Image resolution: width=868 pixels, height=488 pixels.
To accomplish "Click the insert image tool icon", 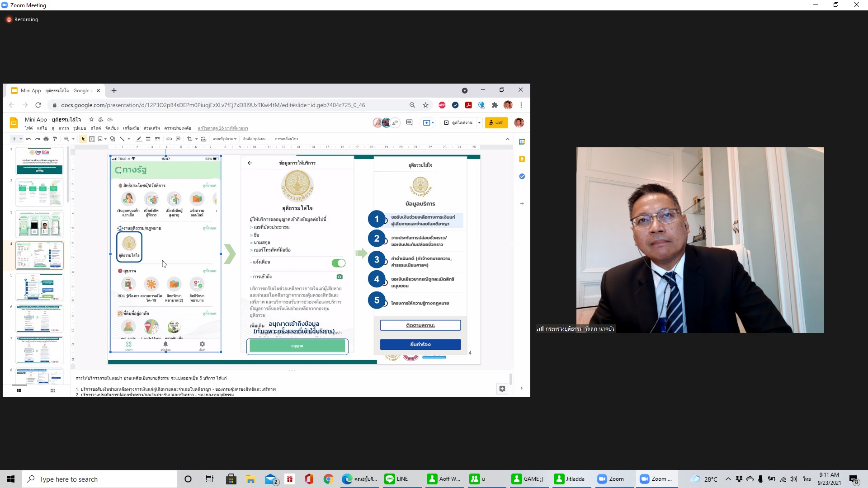I will click(x=100, y=139).
